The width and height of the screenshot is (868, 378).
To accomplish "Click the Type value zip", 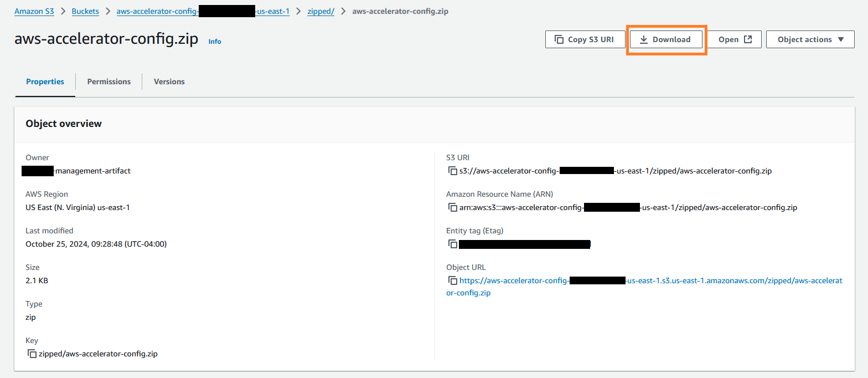I will pos(30,317).
